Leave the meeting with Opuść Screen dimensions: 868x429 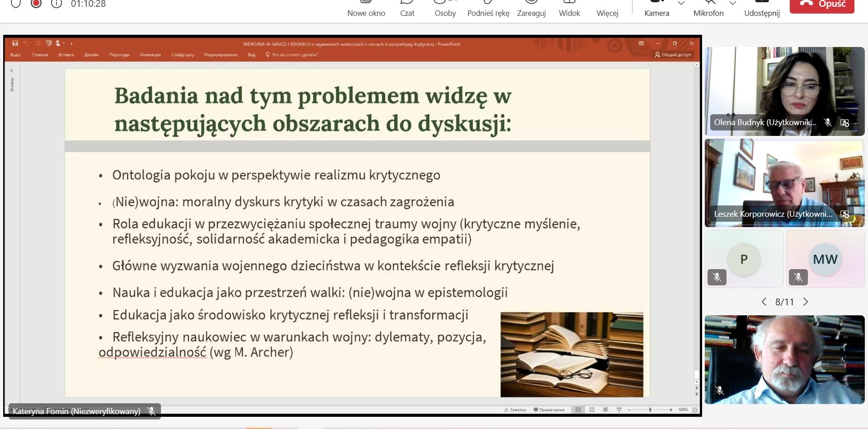[x=821, y=5]
